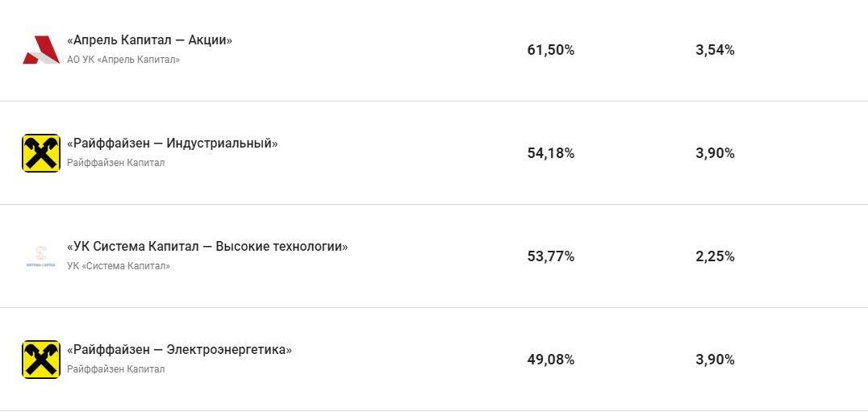This screenshot has width=868, height=412.
Task: Select the 61,50% value
Action: [550, 50]
